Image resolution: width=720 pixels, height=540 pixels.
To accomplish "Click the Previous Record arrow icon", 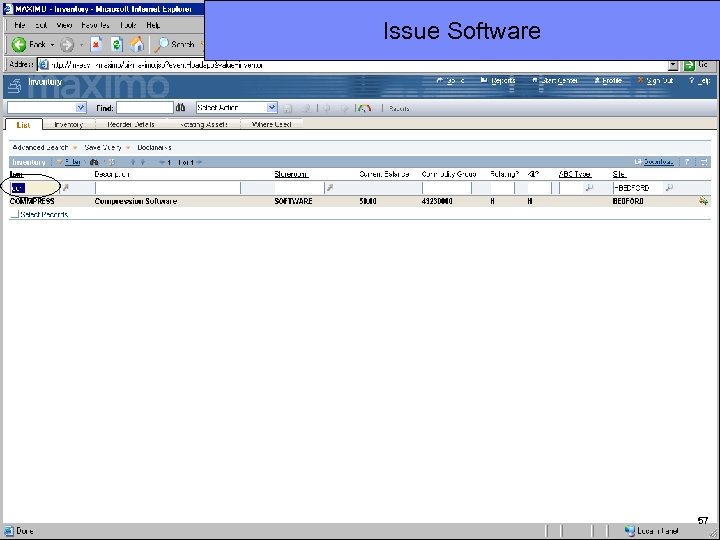I will pos(326,108).
